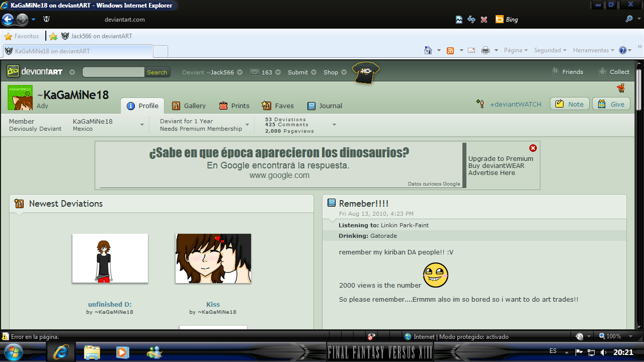Click the Collect star button

coord(613,72)
